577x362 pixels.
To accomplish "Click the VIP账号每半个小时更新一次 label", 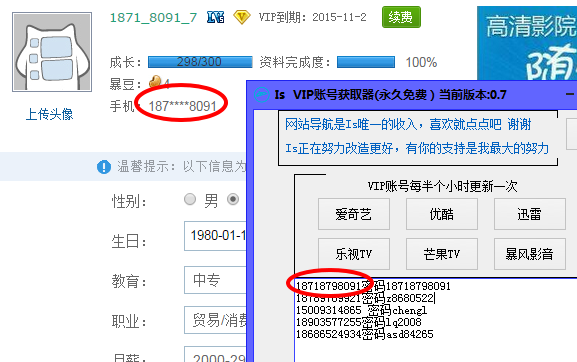I will coord(442,186).
